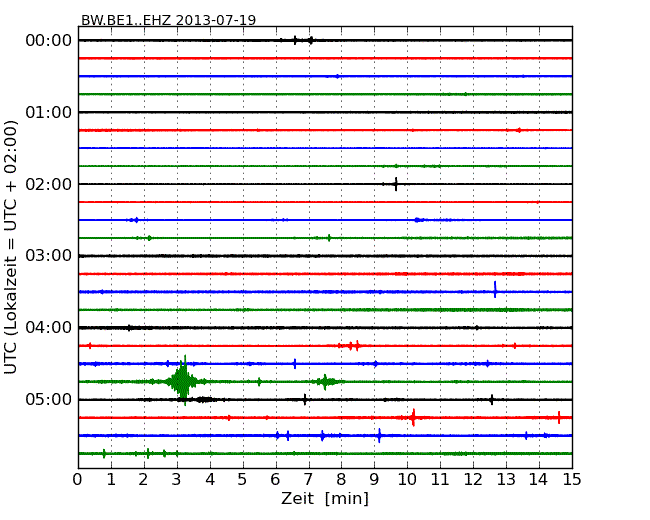The height and width of the screenshot is (520, 650).
Task: Click the x-axis tick label 11
Action: (440, 480)
